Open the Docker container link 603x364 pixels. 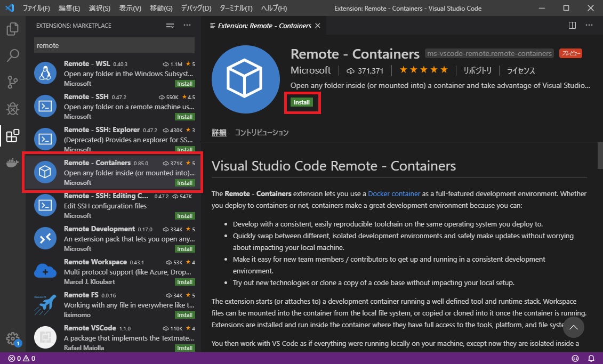(x=394, y=193)
